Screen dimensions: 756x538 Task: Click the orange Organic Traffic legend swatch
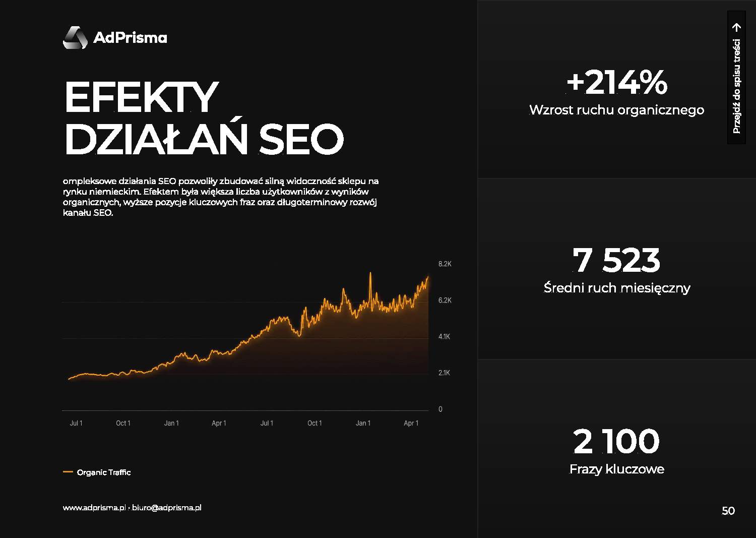point(68,472)
